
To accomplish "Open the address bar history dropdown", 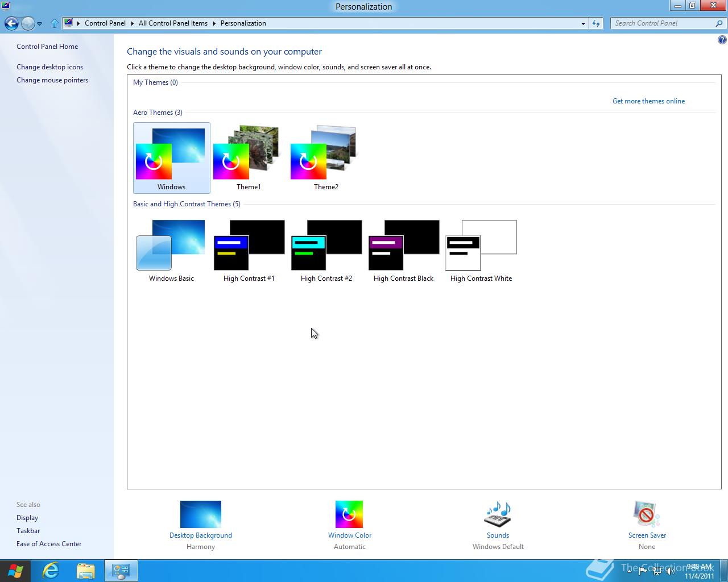I will [583, 23].
